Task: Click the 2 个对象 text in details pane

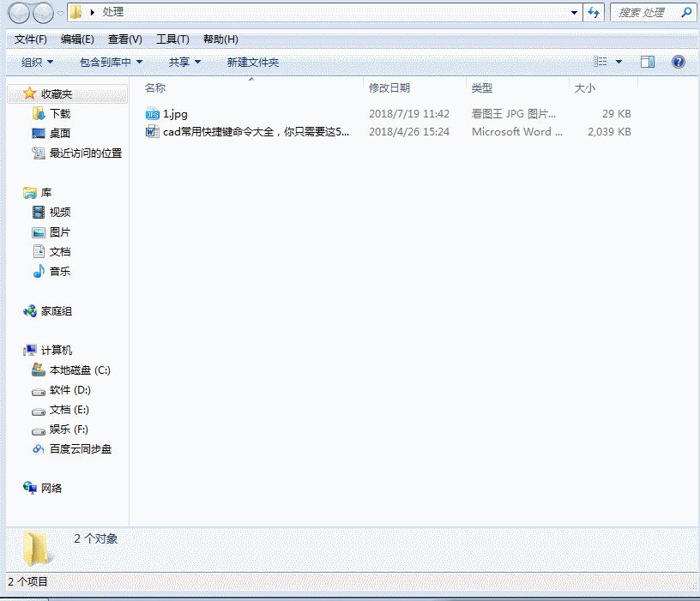Action: point(96,538)
